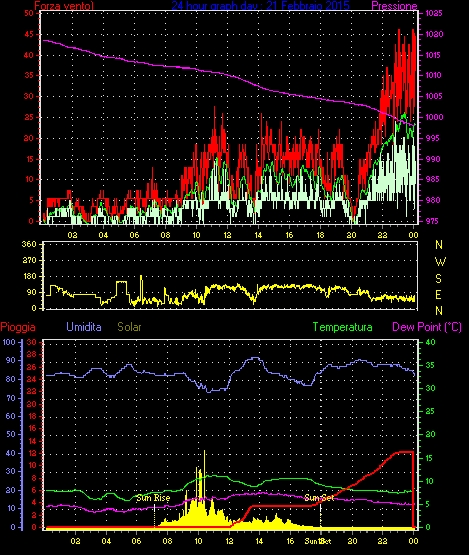Click the 180 degree wind direction value
The width and height of the screenshot is (469, 555).
click(x=29, y=276)
